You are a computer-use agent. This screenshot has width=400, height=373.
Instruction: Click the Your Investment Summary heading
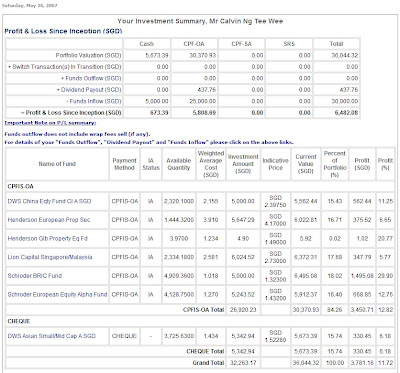(x=200, y=21)
